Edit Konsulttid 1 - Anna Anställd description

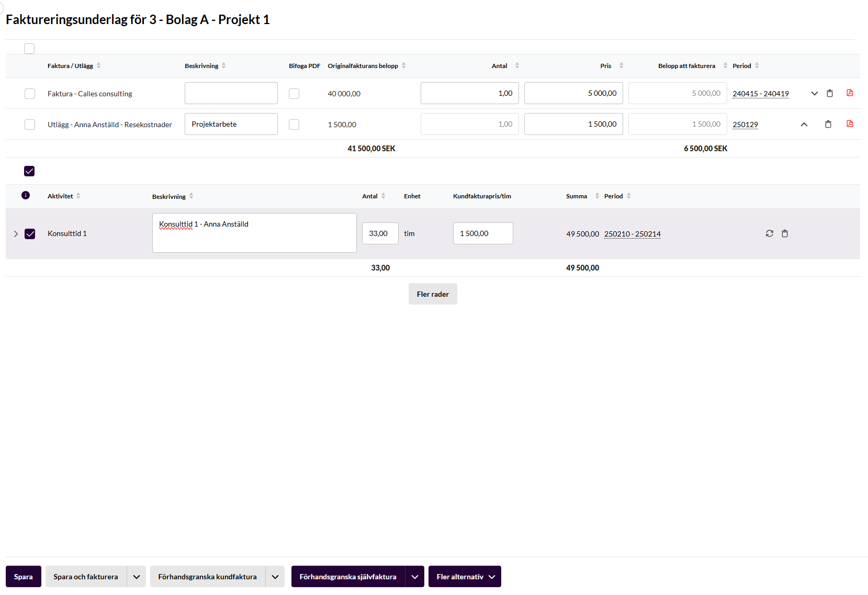pyautogui.click(x=254, y=233)
